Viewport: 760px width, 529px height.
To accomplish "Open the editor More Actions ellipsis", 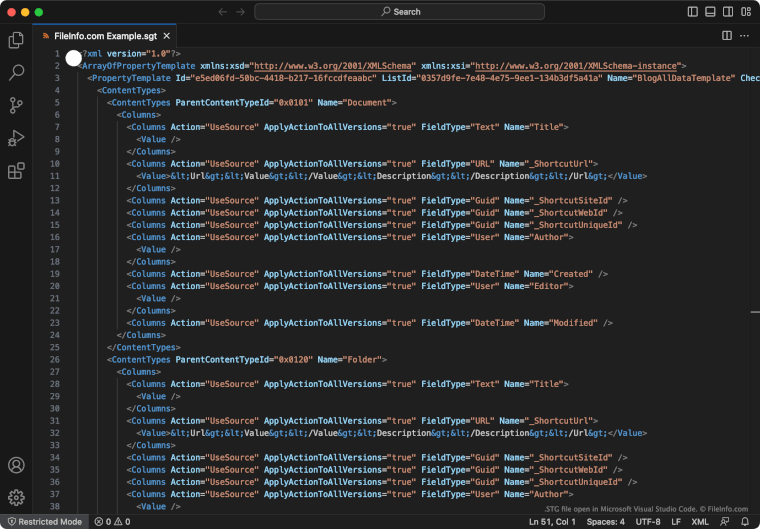I will tap(744, 35).
